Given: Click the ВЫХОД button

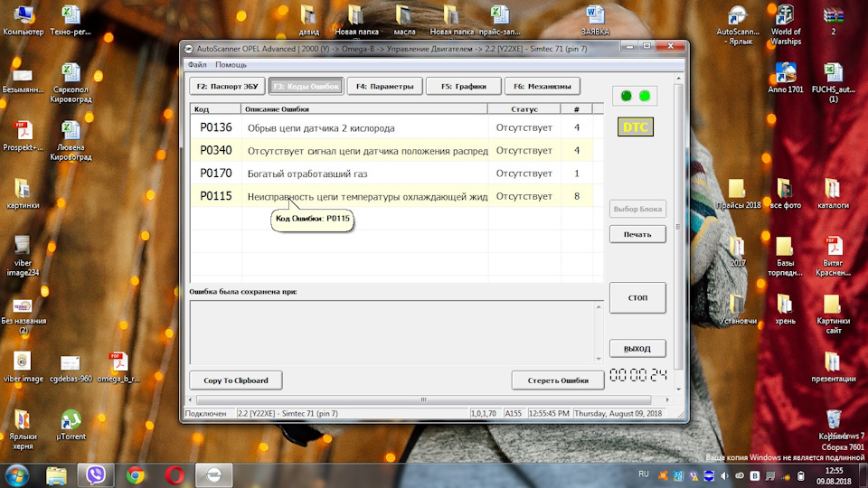Looking at the screenshot, I should coord(637,349).
